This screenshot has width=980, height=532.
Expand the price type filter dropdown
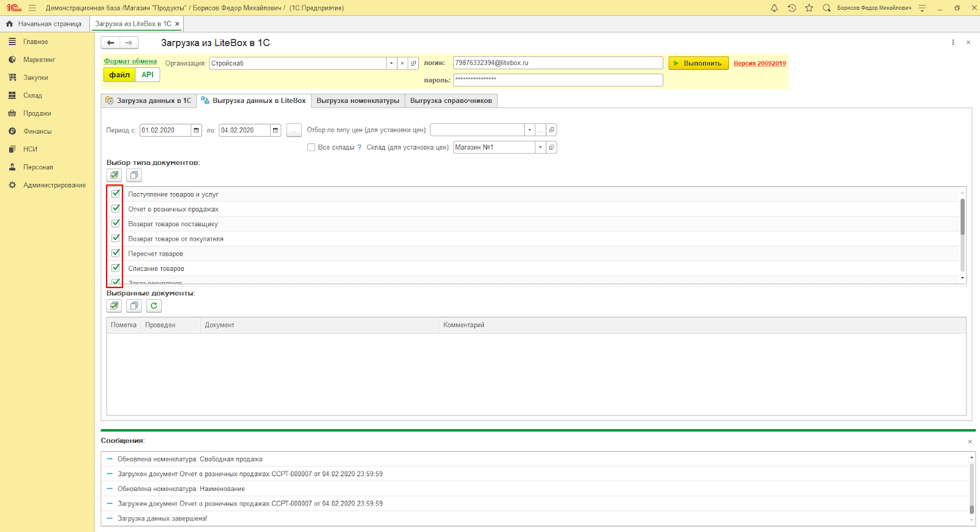(x=529, y=130)
